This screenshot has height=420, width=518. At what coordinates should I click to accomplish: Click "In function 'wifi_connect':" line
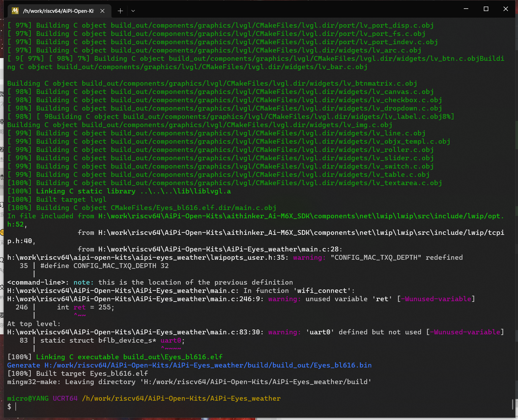[181, 290]
